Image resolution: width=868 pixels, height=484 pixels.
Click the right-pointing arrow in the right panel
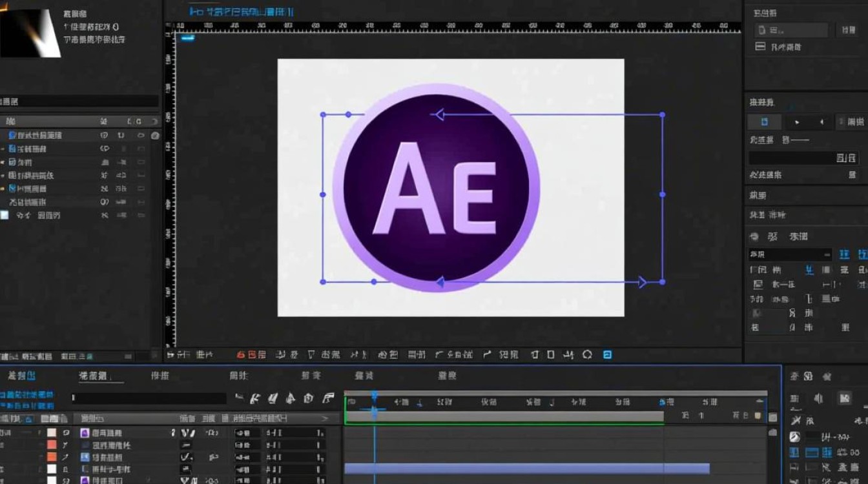[x=797, y=121]
